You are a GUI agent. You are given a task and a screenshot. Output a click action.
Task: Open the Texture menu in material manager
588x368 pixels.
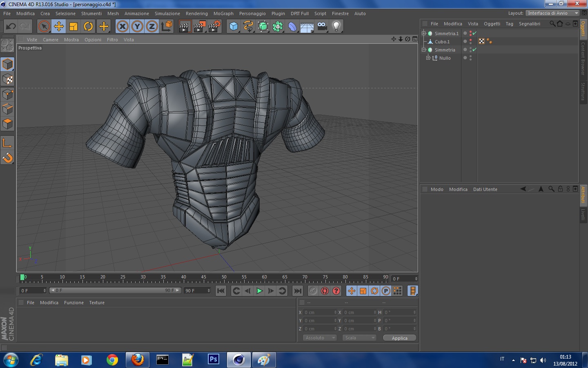point(97,303)
